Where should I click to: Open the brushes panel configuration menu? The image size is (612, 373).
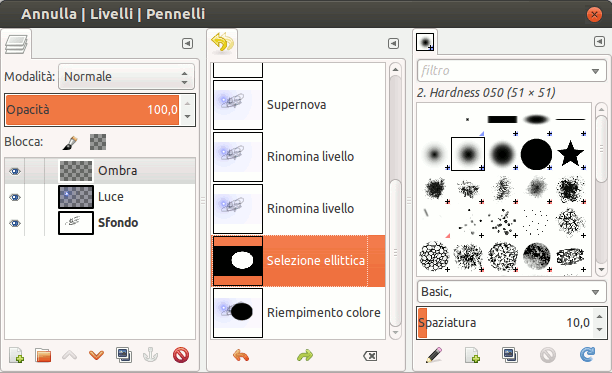[599, 41]
